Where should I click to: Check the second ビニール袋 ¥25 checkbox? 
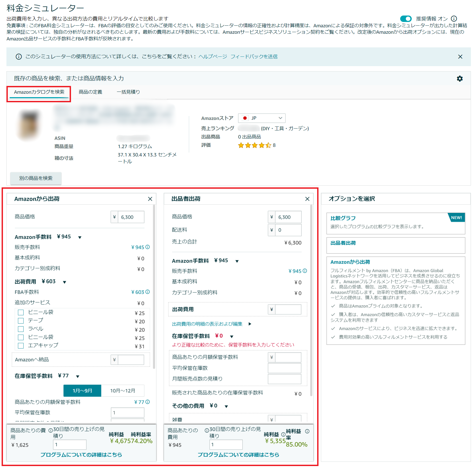click(21, 337)
